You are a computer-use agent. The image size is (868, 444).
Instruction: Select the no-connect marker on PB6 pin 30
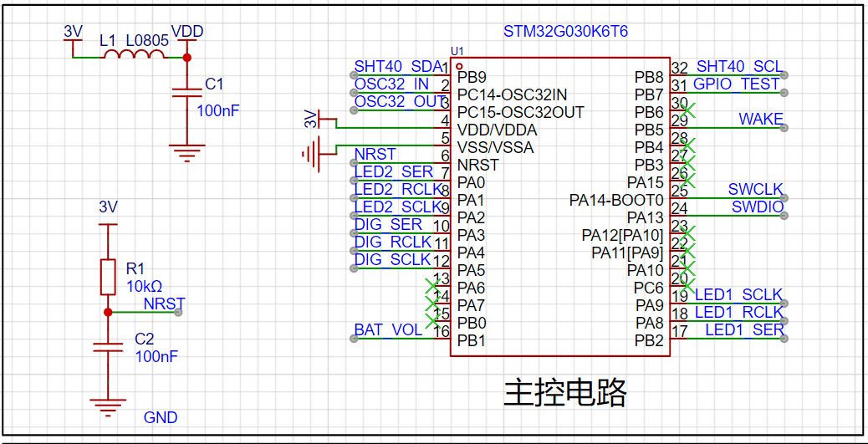687,110
